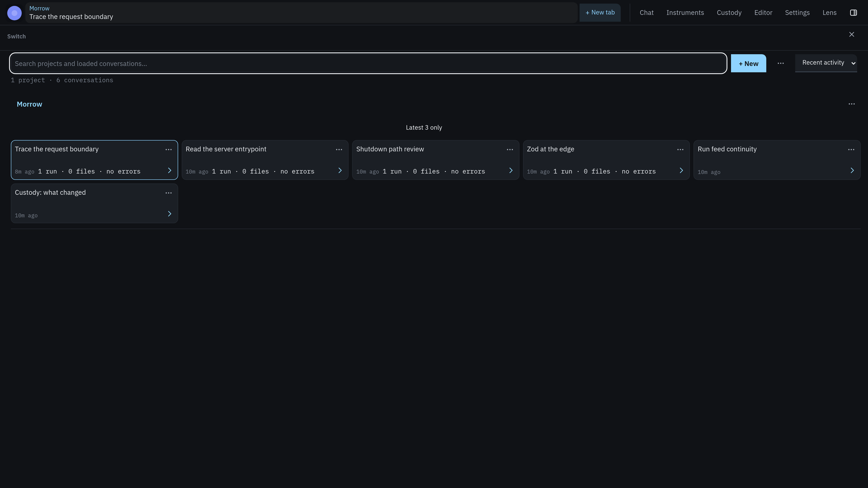The image size is (868, 488).
Task: Open options for Shutdown path review card
Action: [510, 150]
